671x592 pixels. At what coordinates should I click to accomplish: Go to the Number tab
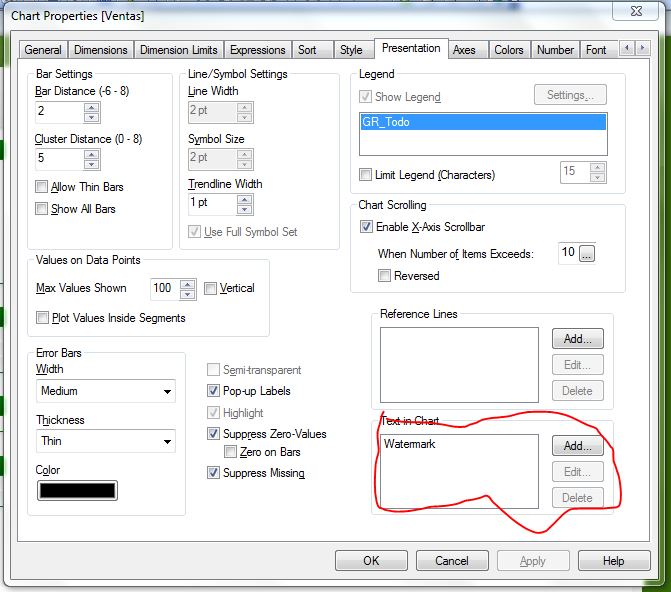[555, 50]
